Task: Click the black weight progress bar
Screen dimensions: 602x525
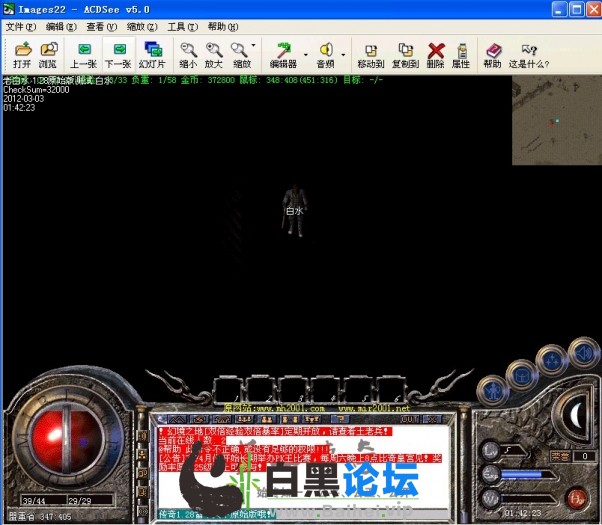Action: tap(529, 499)
